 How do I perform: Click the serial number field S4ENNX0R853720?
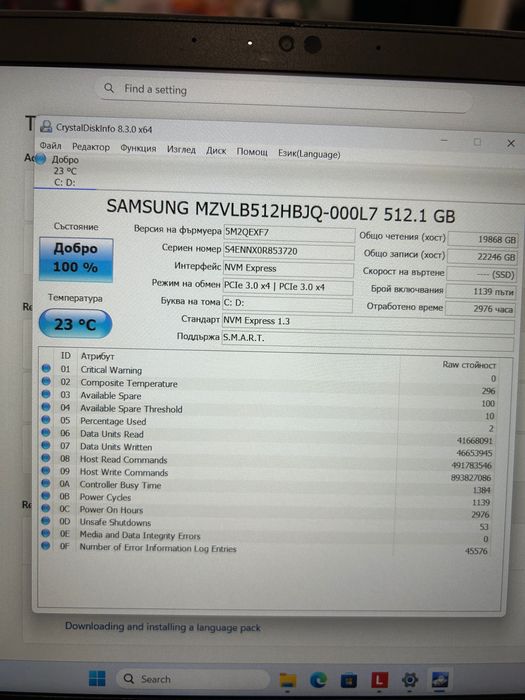tap(288, 251)
